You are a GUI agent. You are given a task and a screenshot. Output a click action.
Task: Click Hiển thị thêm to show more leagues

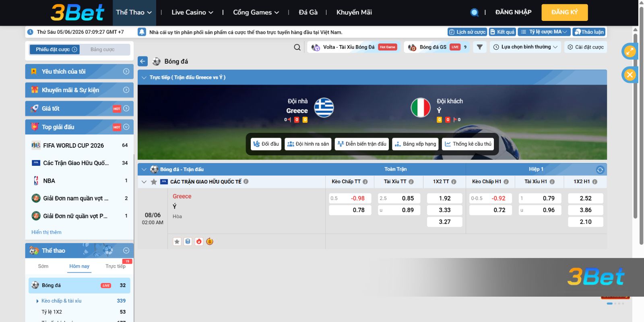pyautogui.click(x=46, y=232)
